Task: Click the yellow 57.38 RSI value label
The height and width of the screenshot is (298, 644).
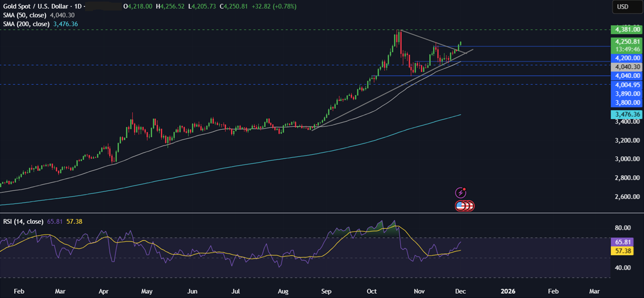Action: 621,251
